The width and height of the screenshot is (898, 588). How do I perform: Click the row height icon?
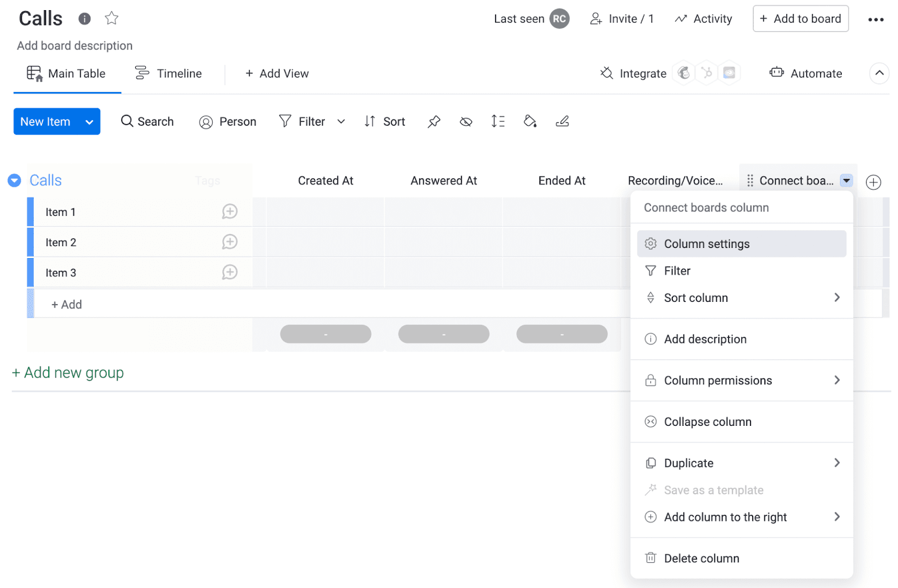pos(498,122)
